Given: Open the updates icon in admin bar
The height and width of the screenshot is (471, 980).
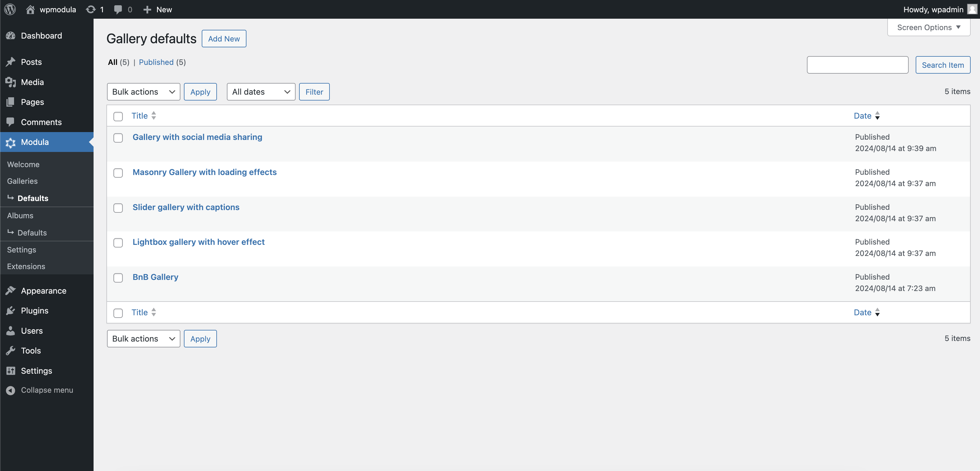Looking at the screenshot, I should [91, 10].
